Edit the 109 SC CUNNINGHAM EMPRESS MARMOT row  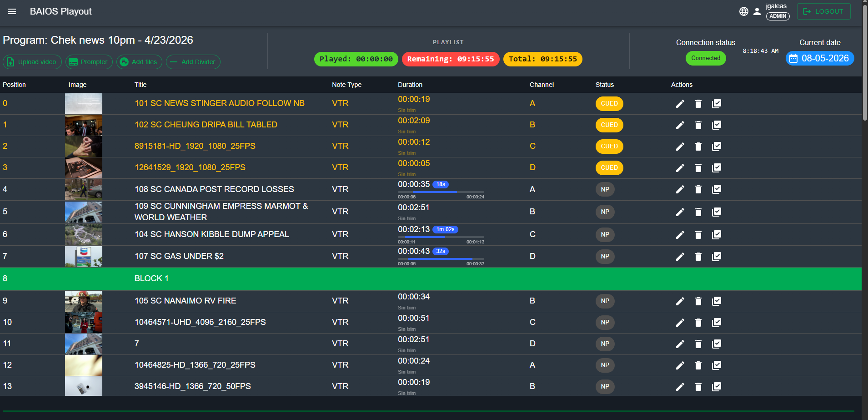[x=680, y=212]
